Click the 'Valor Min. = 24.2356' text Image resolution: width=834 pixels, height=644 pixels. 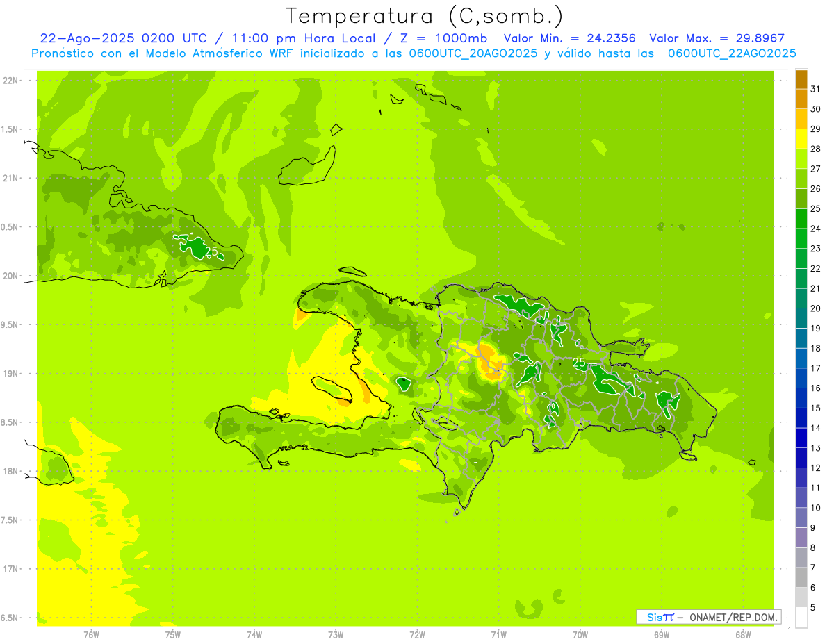tap(569, 38)
